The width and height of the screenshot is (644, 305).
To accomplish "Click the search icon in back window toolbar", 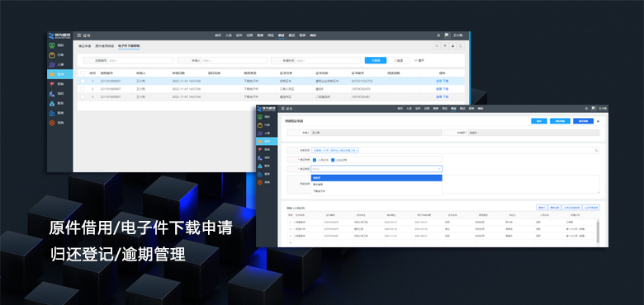I will coord(437,46).
